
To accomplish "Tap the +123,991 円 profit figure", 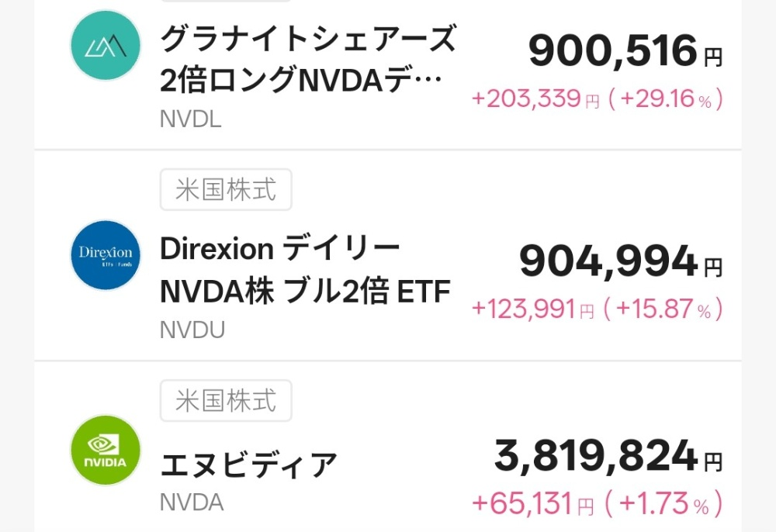I will pos(533,309).
